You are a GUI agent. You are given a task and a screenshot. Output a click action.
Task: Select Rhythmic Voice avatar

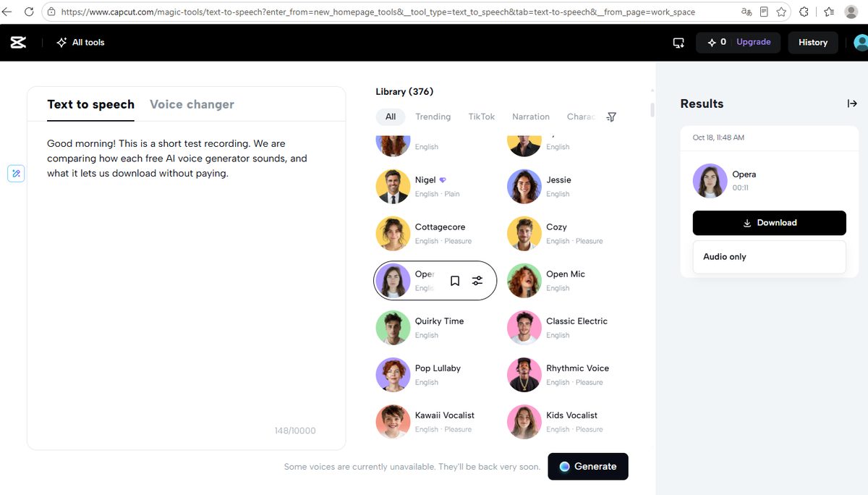[x=524, y=374]
